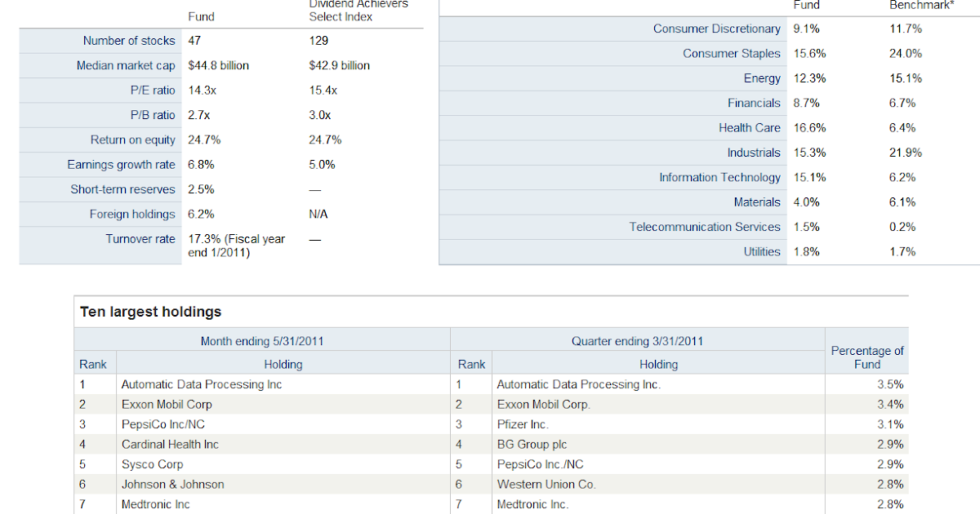The height and width of the screenshot is (514, 980).
Task: Select the "24.0%" benchmark value
Action: [x=906, y=54]
